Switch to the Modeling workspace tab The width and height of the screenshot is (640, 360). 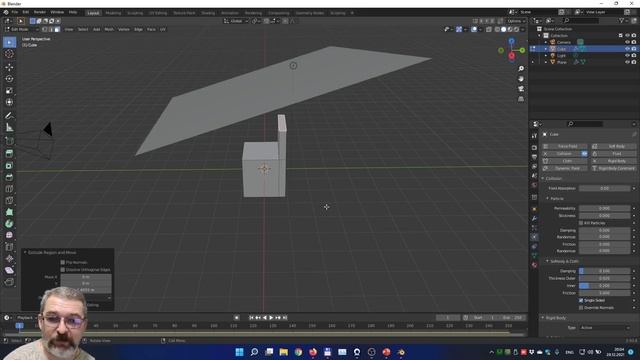113,13
